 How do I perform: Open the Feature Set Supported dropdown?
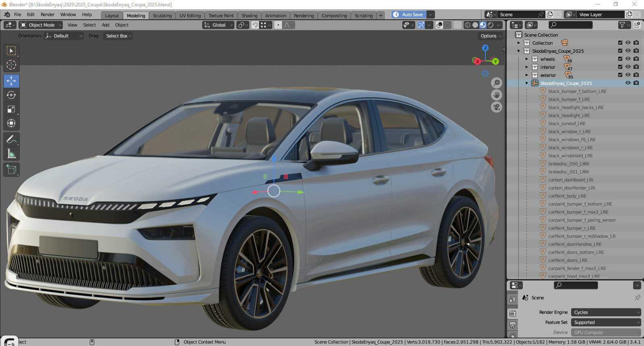point(606,322)
